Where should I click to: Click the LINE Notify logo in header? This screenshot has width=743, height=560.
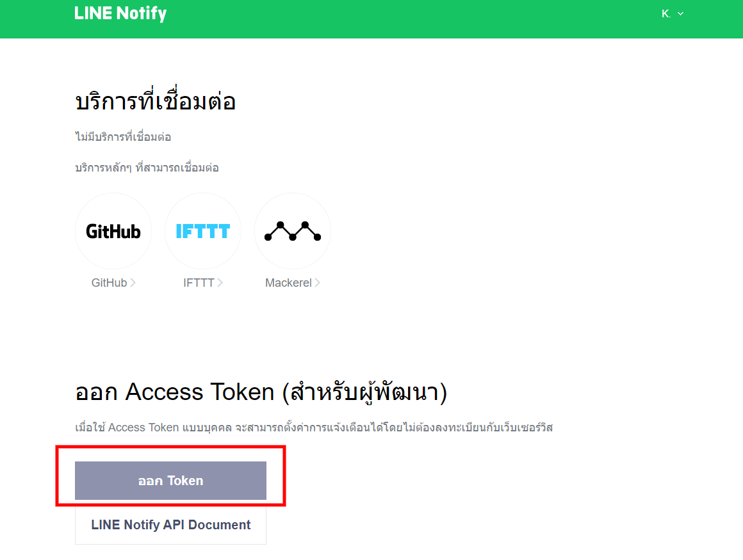point(120,13)
